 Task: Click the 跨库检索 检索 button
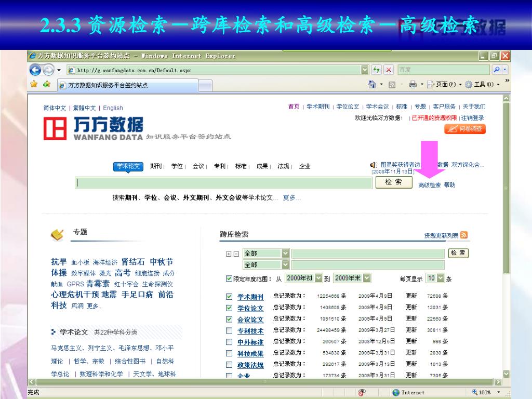(x=458, y=253)
